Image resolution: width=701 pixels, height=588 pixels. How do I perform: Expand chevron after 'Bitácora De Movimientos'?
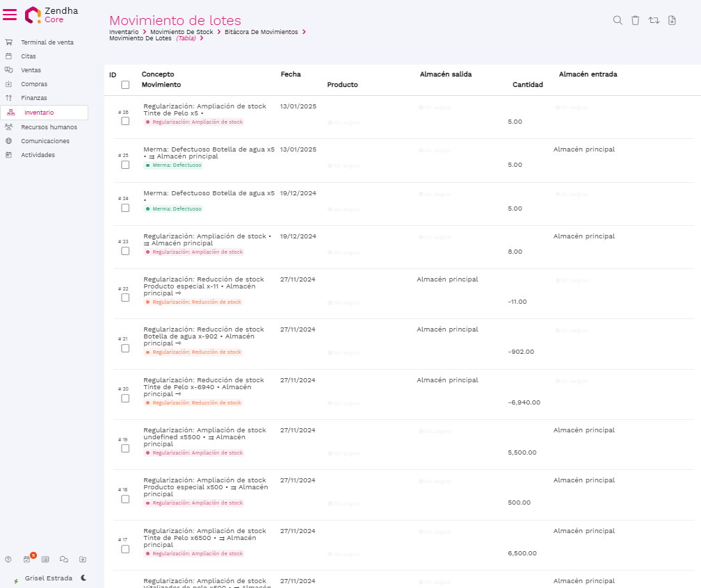pyautogui.click(x=304, y=32)
